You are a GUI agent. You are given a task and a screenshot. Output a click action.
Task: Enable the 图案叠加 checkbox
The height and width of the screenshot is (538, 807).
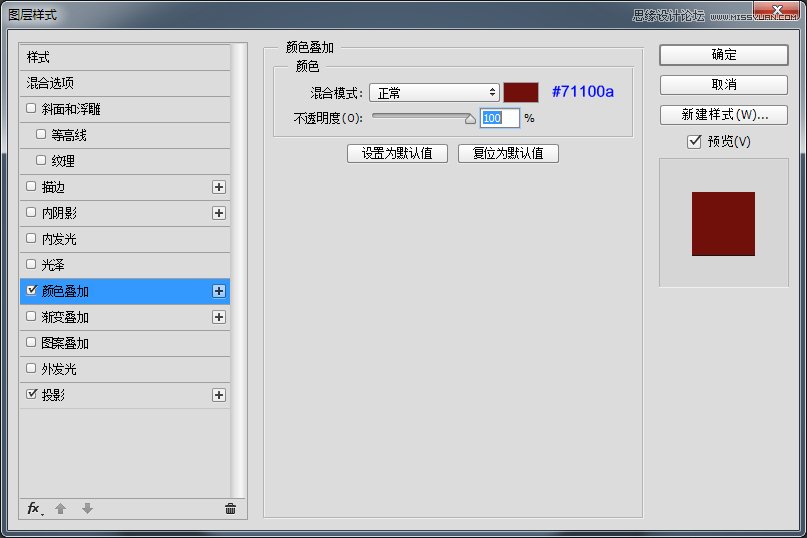31,342
